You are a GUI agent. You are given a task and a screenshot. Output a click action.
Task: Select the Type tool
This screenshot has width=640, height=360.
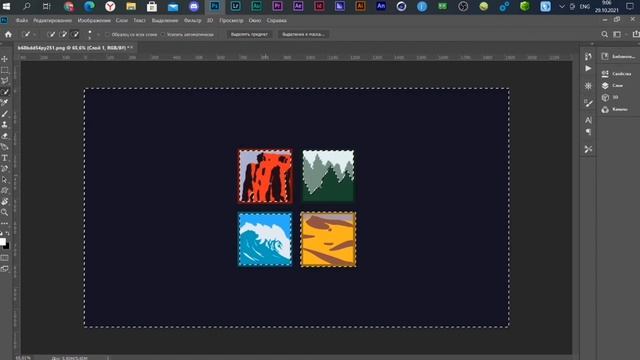pyautogui.click(x=4, y=158)
